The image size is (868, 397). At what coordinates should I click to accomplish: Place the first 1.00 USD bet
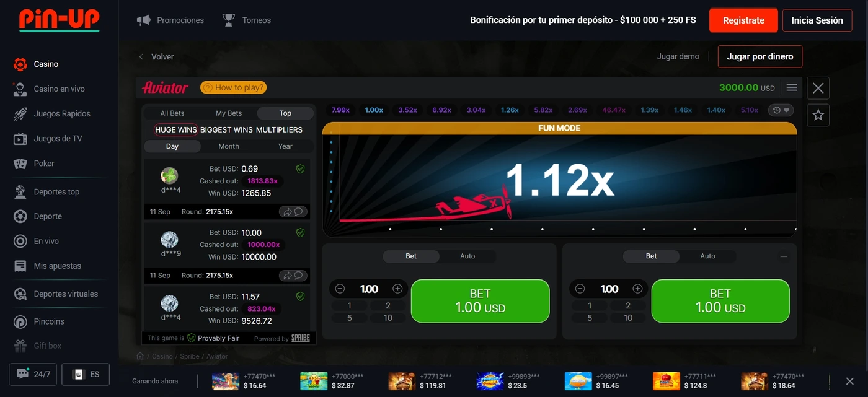pyautogui.click(x=480, y=301)
